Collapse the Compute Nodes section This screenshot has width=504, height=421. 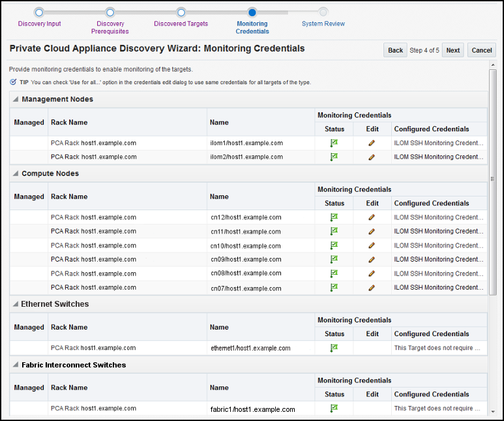tap(15, 174)
